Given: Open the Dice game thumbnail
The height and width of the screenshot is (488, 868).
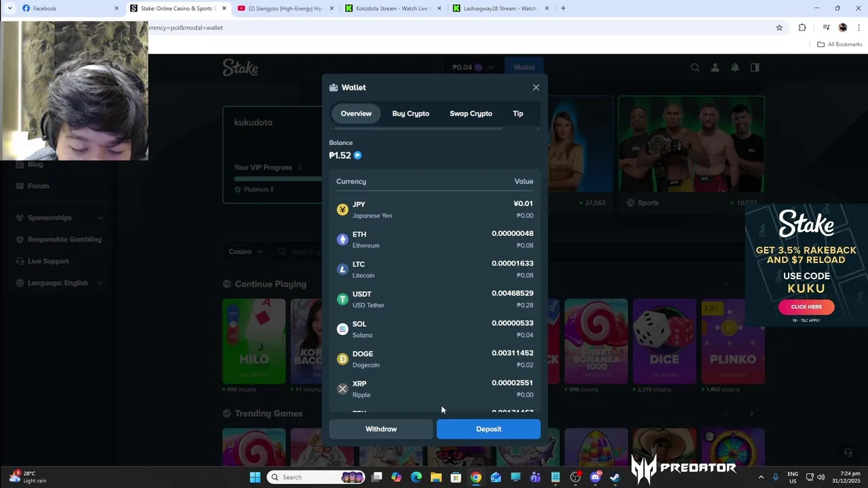Looking at the screenshot, I should [664, 341].
